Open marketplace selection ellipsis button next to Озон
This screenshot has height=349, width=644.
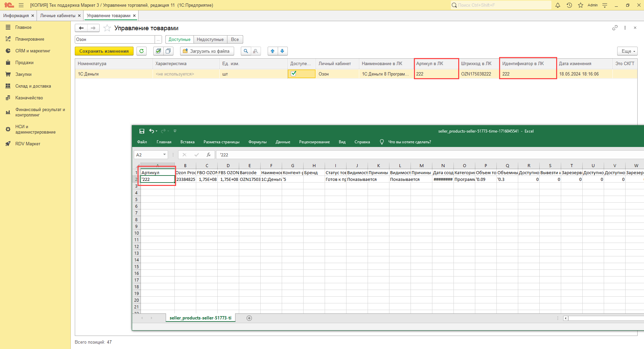tap(158, 40)
